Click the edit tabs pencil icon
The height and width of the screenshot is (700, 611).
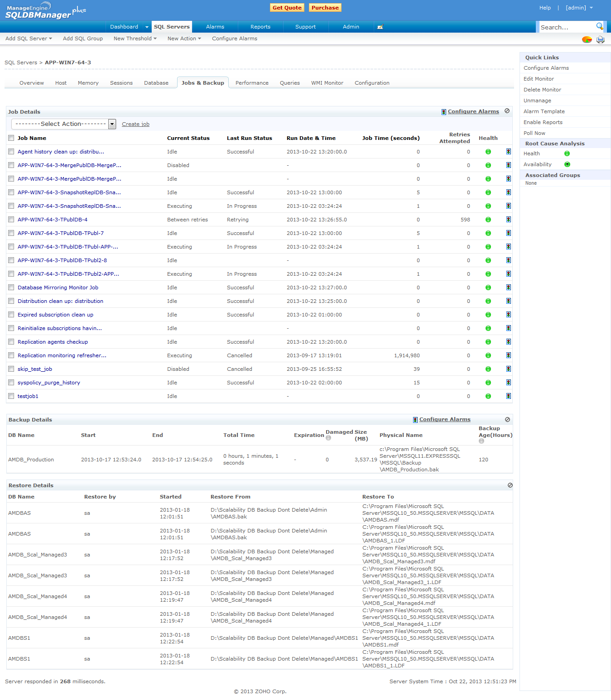point(380,27)
